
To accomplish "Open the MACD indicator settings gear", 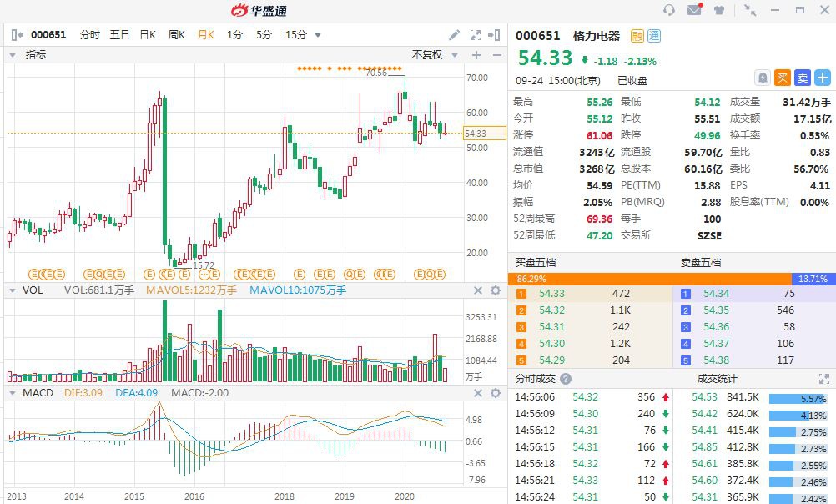I will pyautogui.click(x=494, y=392).
